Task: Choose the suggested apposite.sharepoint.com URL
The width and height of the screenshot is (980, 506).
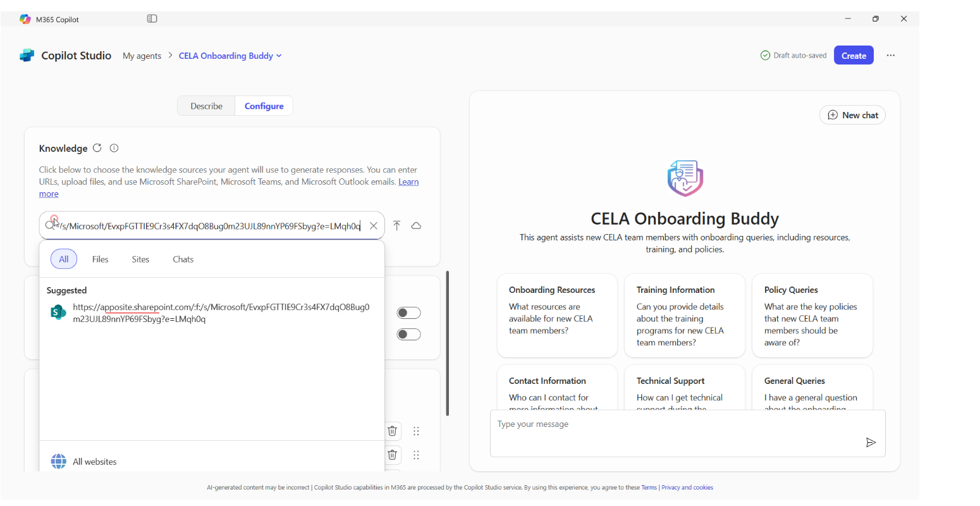Action: (212, 313)
